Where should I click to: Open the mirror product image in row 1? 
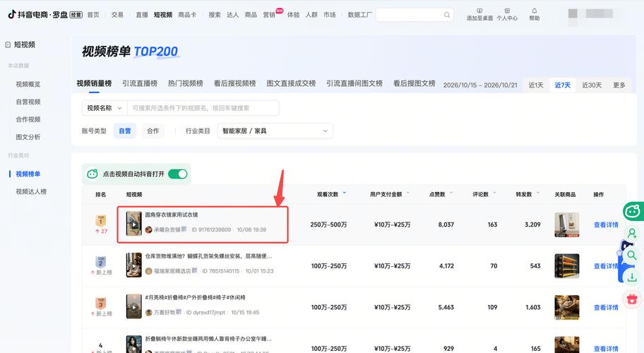[x=567, y=225]
